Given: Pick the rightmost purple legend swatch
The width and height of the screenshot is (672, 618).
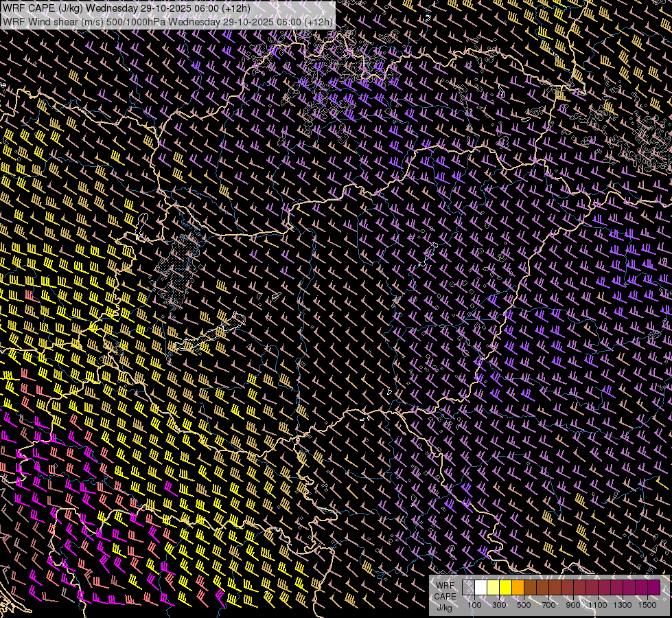Looking at the screenshot, I should 654,587.
